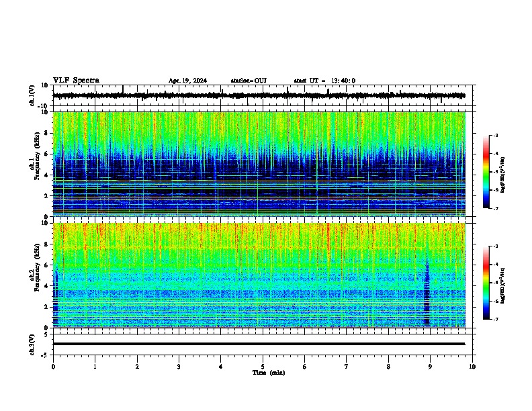
Task: Click the "Time (min)" axis title
Action: tap(269, 373)
